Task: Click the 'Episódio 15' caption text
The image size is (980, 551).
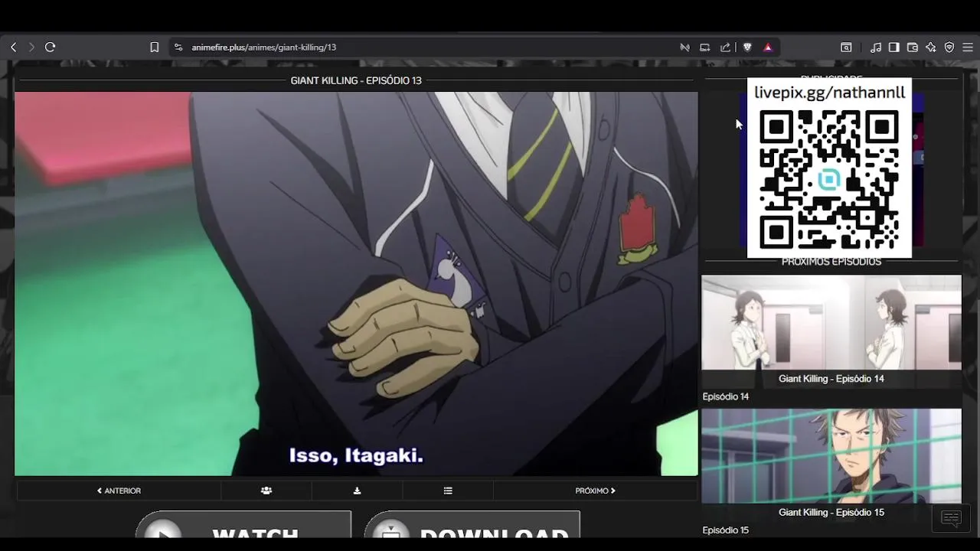Action: pyautogui.click(x=726, y=530)
